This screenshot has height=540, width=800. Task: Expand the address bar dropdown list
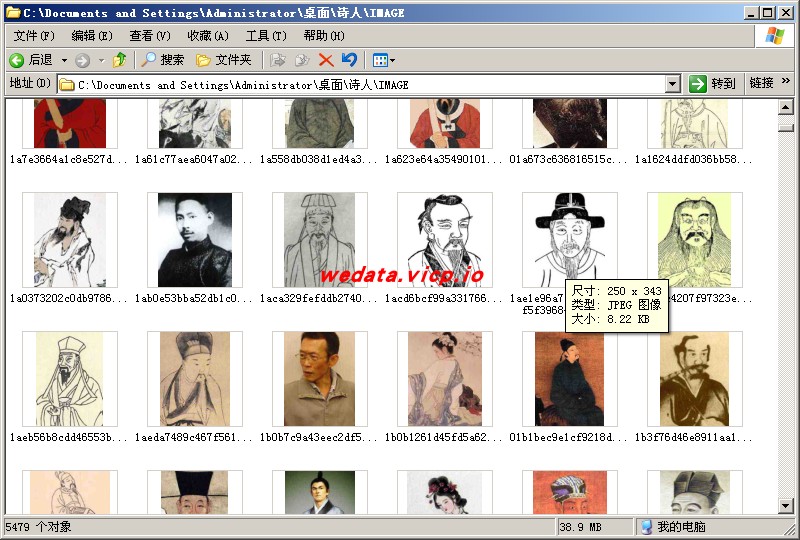tap(673, 84)
